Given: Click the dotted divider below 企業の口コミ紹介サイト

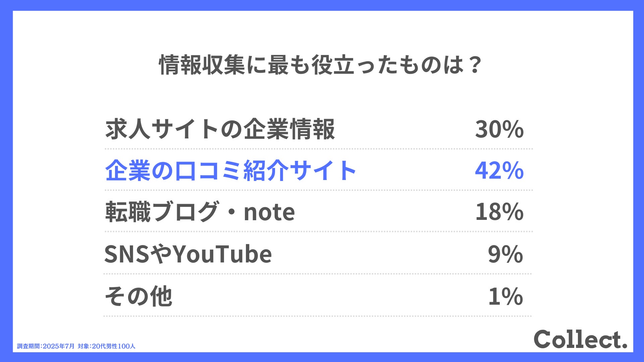Looking at the screenshot, I should pyautogui.click(x=318, y=190).
